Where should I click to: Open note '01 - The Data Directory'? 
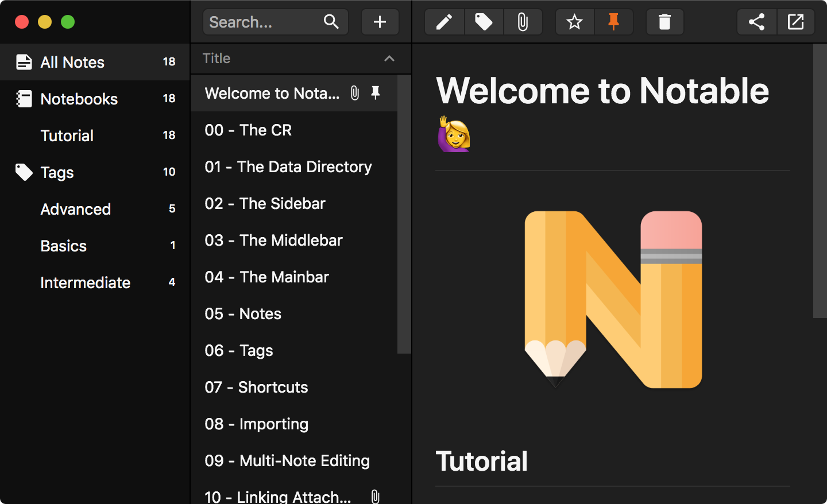pyautogui.click(x=294, y=166)
